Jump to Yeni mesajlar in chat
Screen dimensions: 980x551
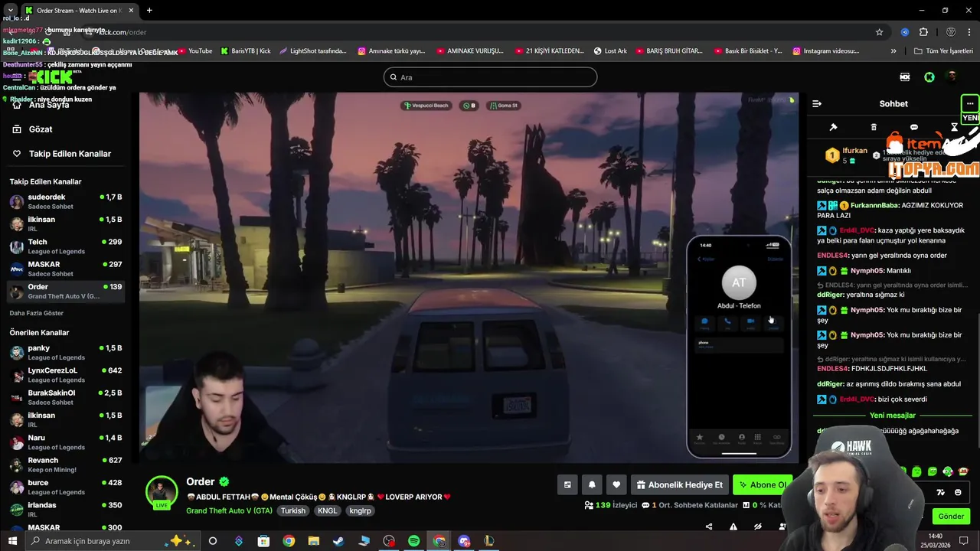(x=893, y=416)
